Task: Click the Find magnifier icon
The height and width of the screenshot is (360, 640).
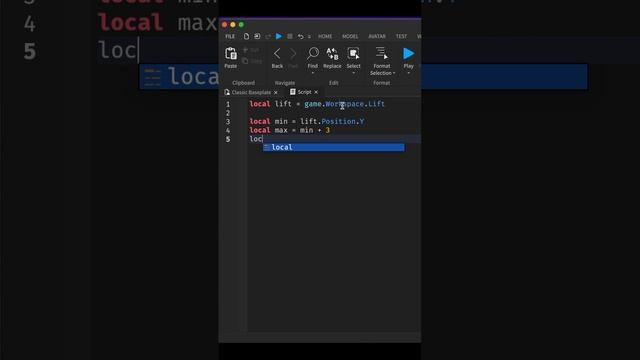Action: click(313, 53)
